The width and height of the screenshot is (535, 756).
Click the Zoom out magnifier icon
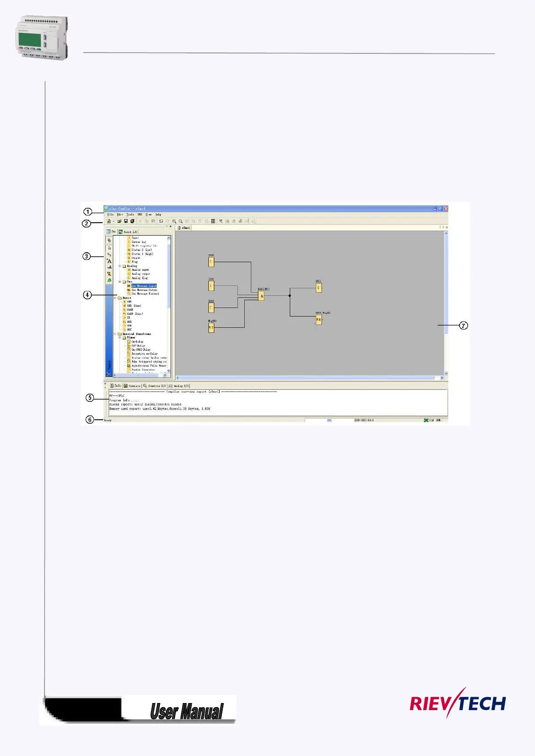pos(181,221)
